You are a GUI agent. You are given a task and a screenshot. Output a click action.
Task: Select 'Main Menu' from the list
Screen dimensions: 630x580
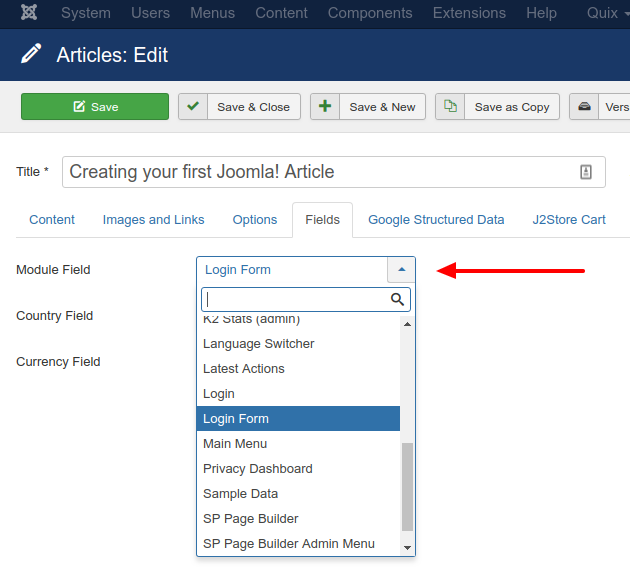[298, 443]
